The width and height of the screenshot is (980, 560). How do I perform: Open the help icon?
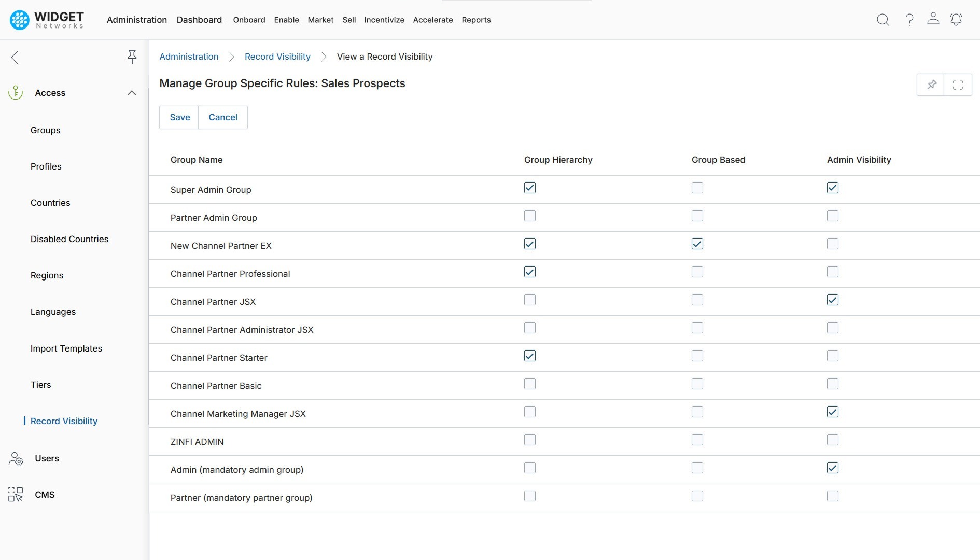[x=910, y=20]
